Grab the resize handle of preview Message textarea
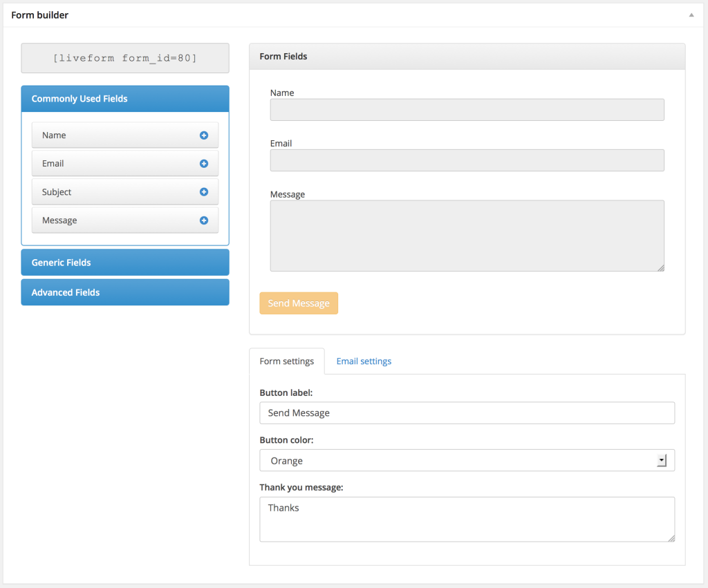This screenshot has height=588, width=708. (661, 267)
